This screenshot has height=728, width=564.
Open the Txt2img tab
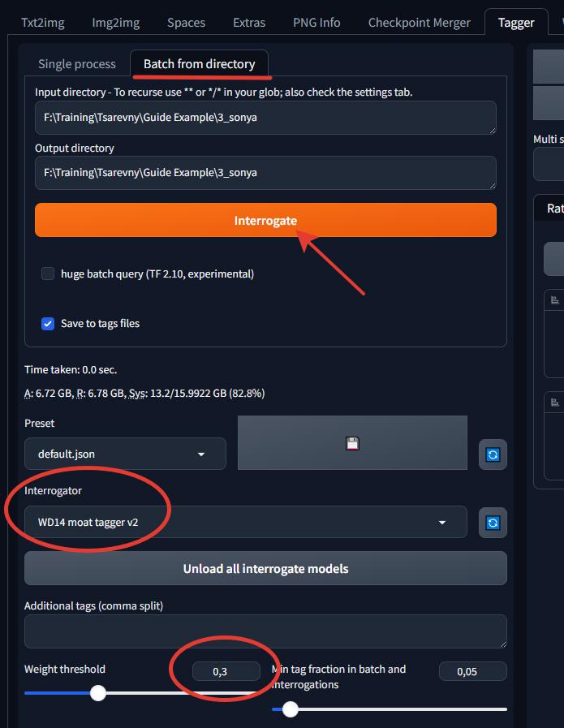[x=43, y=22]
